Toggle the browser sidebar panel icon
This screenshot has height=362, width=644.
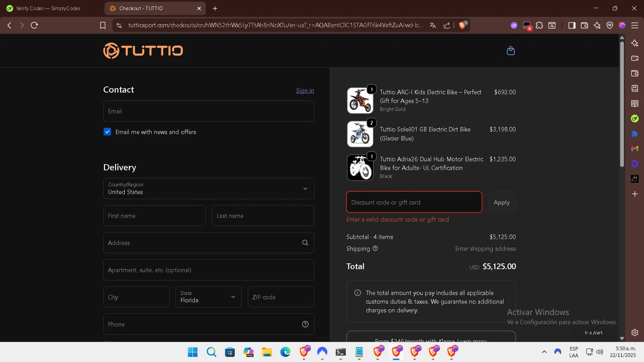click(572, 25)
